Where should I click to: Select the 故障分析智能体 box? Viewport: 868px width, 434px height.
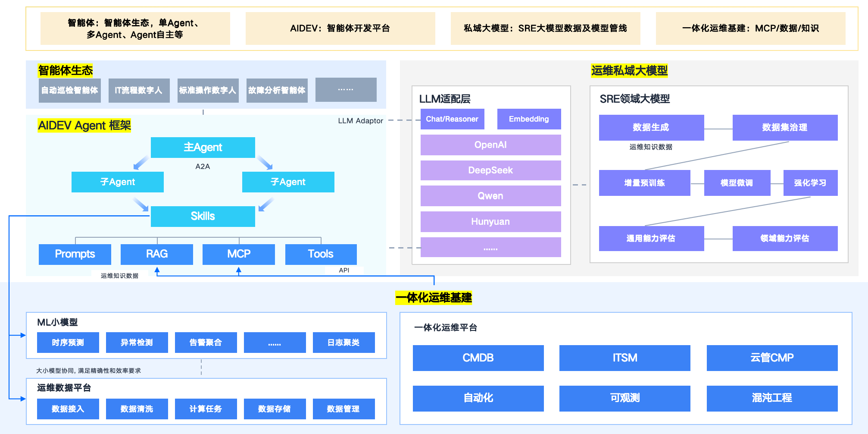click(x=277, y=91)
